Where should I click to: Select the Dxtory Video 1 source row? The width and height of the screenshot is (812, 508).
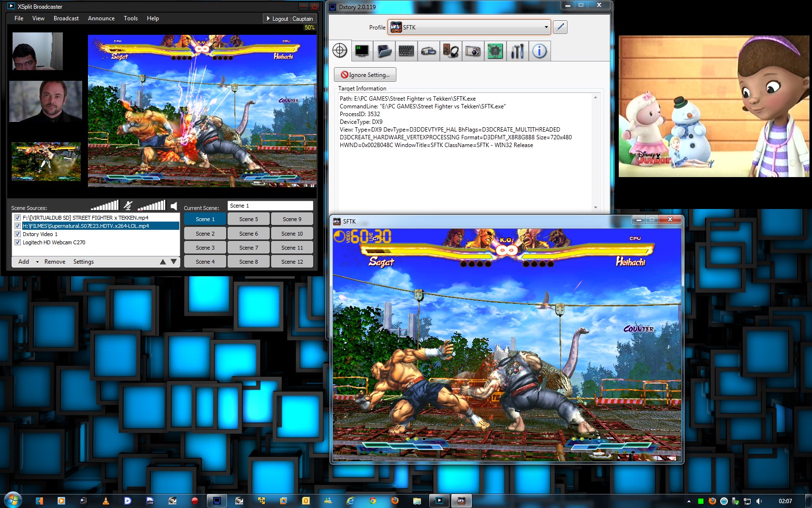[x=96, y=234]
